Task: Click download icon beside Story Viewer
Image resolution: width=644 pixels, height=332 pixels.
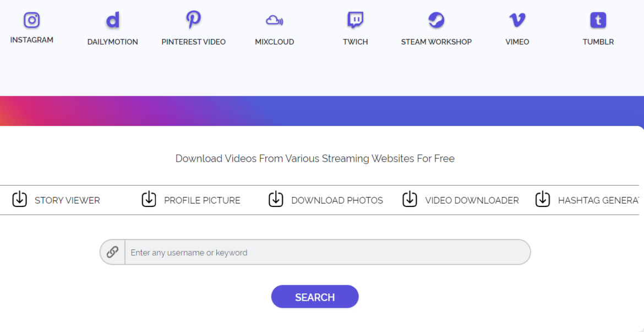Action: (20, 199)
